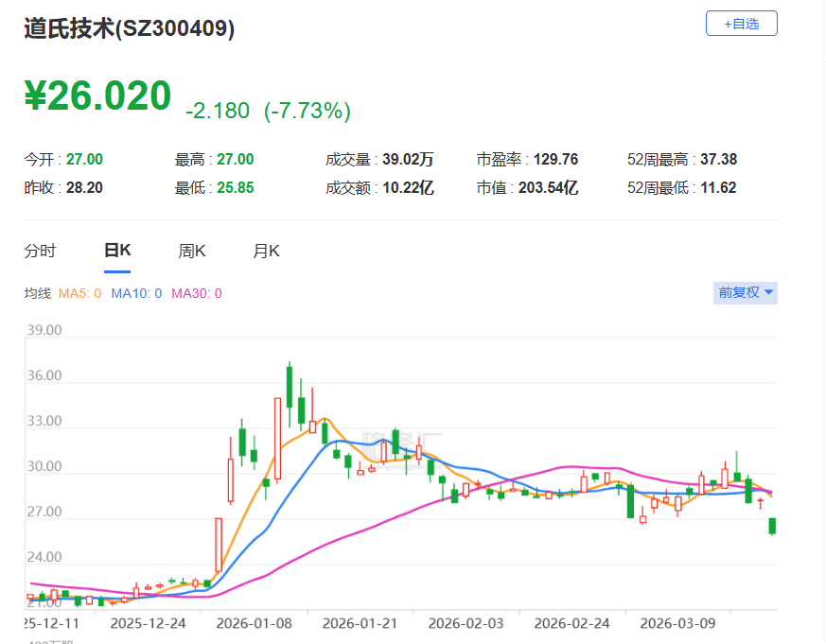Viewport: 826px width, 644px height.
Task: Click the current price ¥26.020
Action: click(x=97, y=96)
